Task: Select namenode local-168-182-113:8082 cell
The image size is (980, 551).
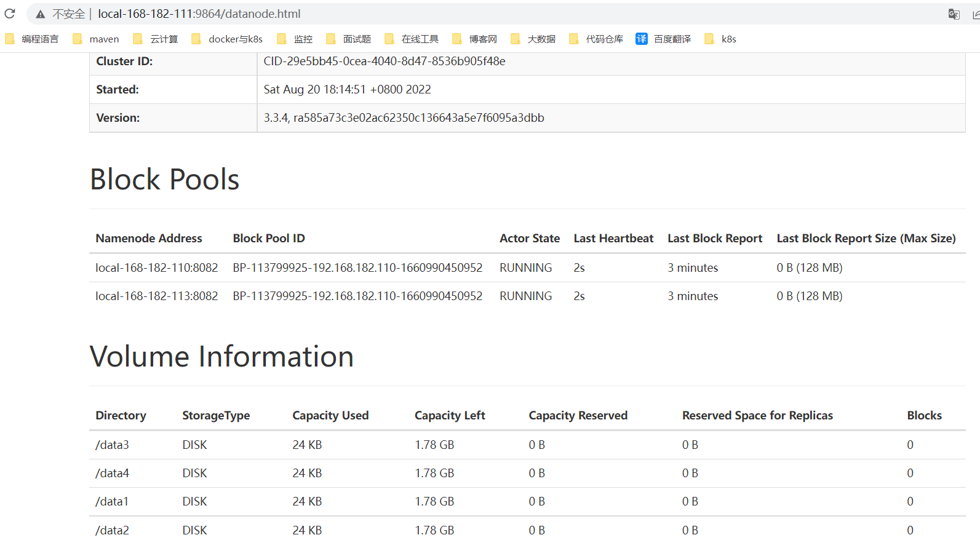Action: 157,296
